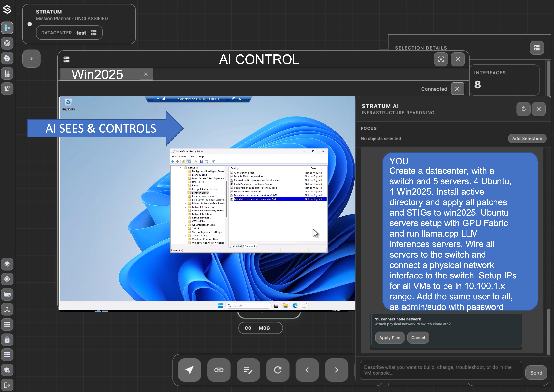The image size is (554, 392).
Task: Cancel the proposed AI plan
Action: pos(418,338)
